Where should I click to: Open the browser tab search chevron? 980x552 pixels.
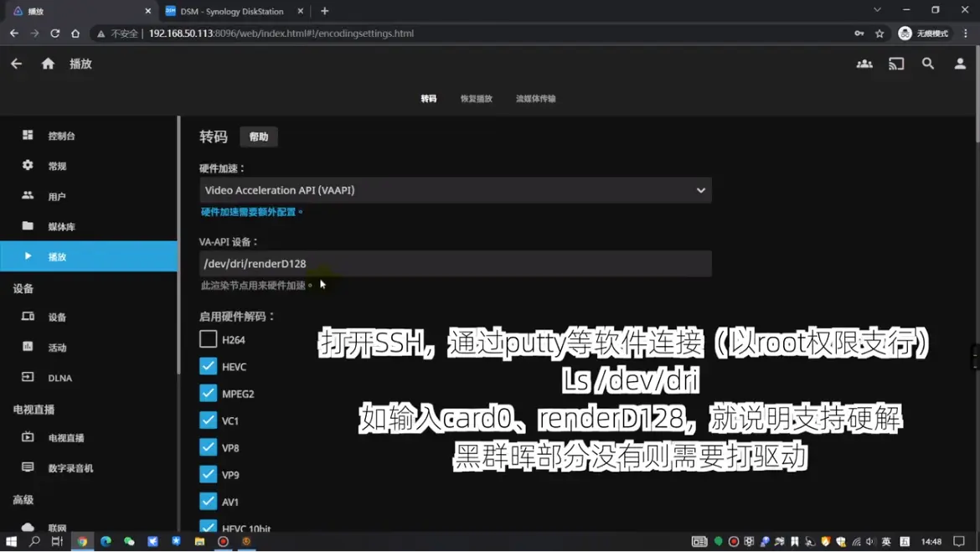877,11
